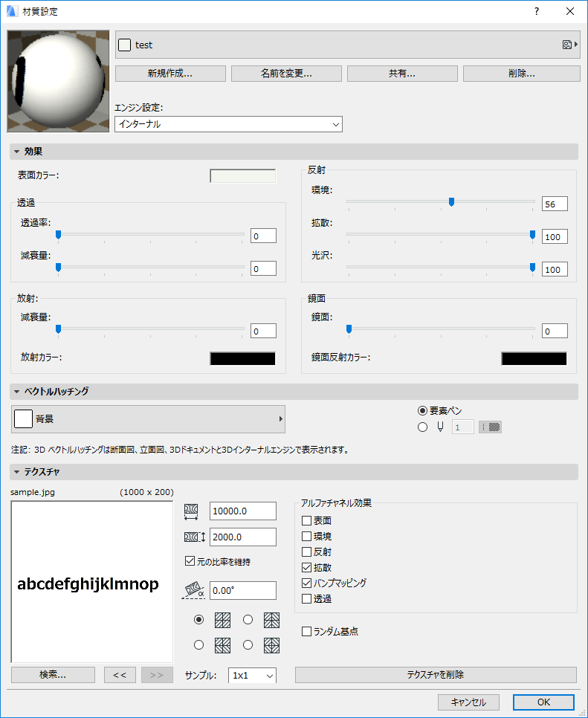This screenshot has width=588, height=718.
Task: Click the bottom-left mirrored tiling icon
Action: tap(222, 645)
